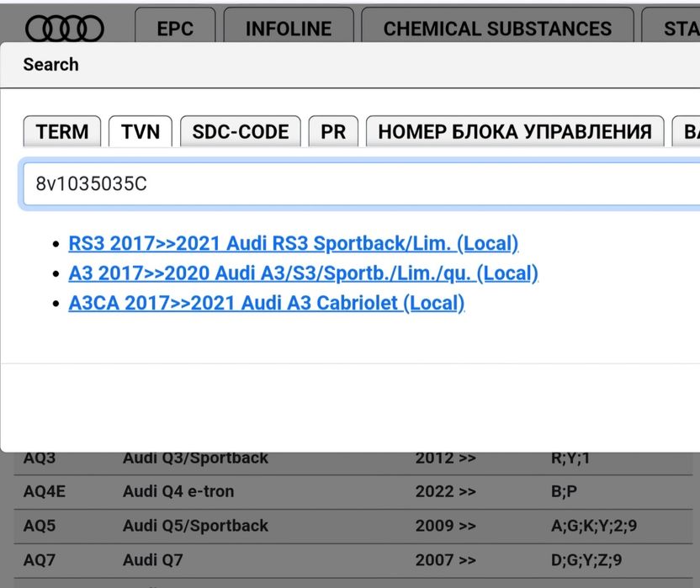Choose the PR search tab
Screen dimensions: 700x588
click(x=333, y=132)
